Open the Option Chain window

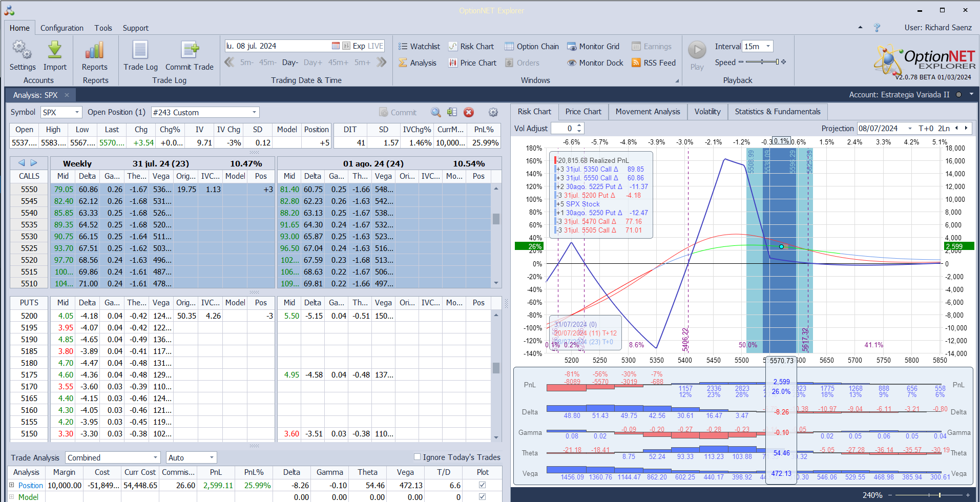pos(532,47)
